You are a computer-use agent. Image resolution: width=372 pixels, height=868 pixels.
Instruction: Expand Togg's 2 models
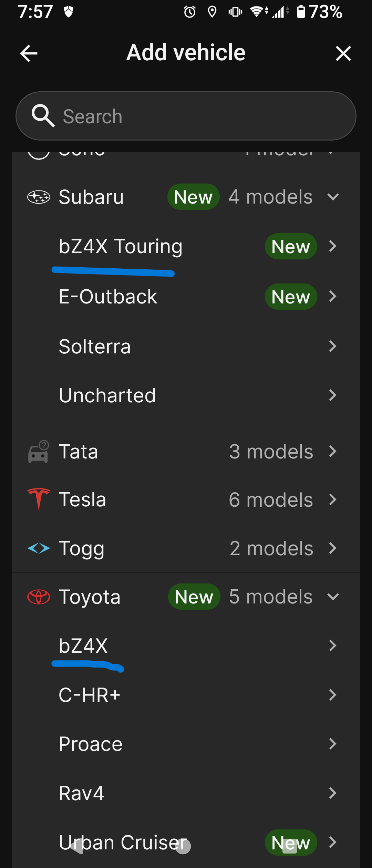coord(186,548)
